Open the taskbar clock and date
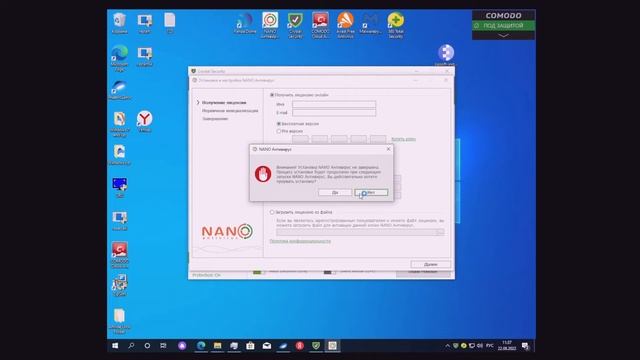Image resolution: width=640 pixels, height=360 pixels. (507, 346)
